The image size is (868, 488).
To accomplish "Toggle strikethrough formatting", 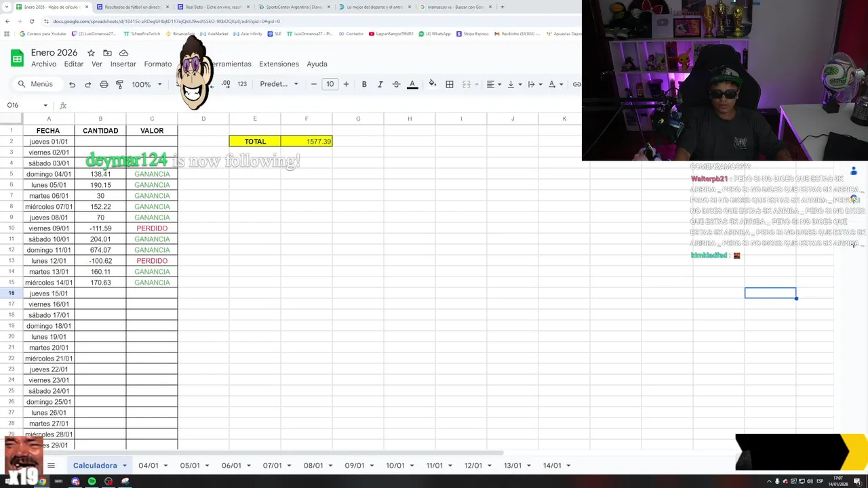I will coord(396,84).
